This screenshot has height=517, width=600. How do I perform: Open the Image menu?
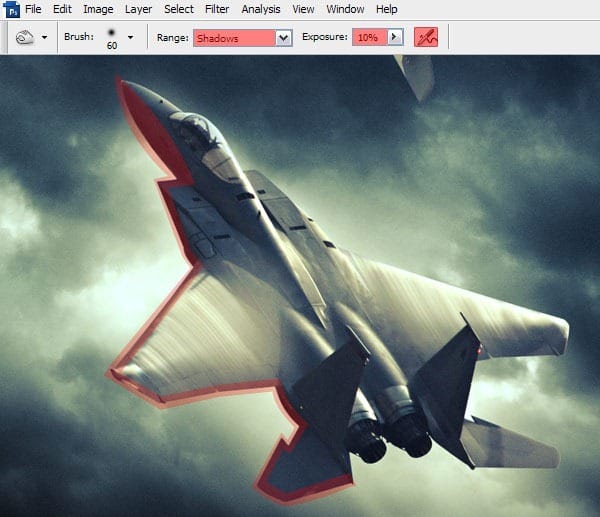[x=98, y=9]
